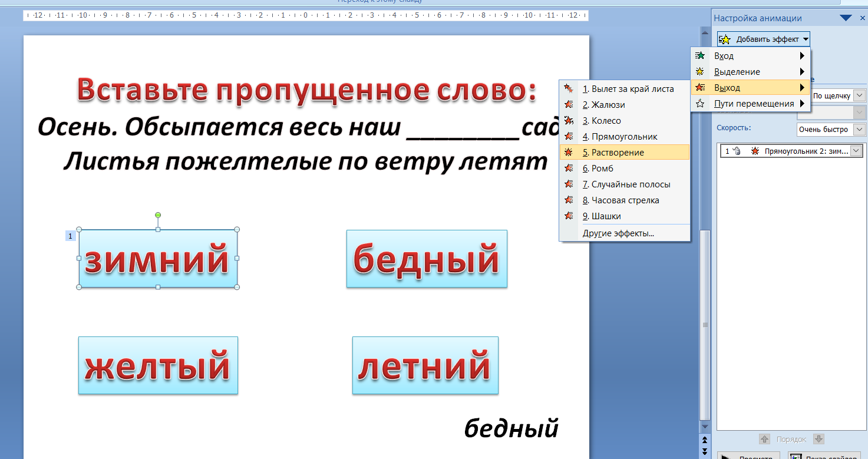Screen dimensions: 868x459
Task: Click the star icon beside Колесо
Action: [569, 121]
